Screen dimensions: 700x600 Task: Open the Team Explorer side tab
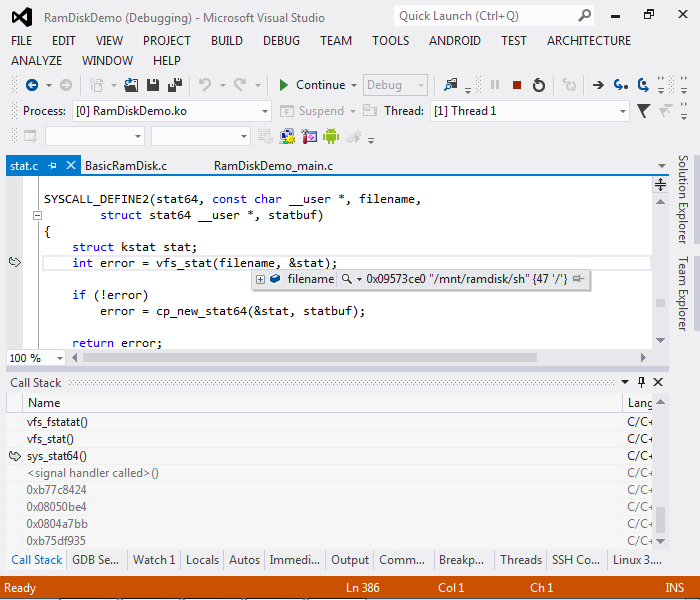pos(683,293)
